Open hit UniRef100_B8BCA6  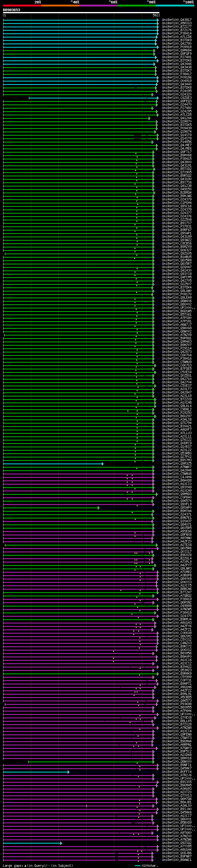[x=177, y=589]
